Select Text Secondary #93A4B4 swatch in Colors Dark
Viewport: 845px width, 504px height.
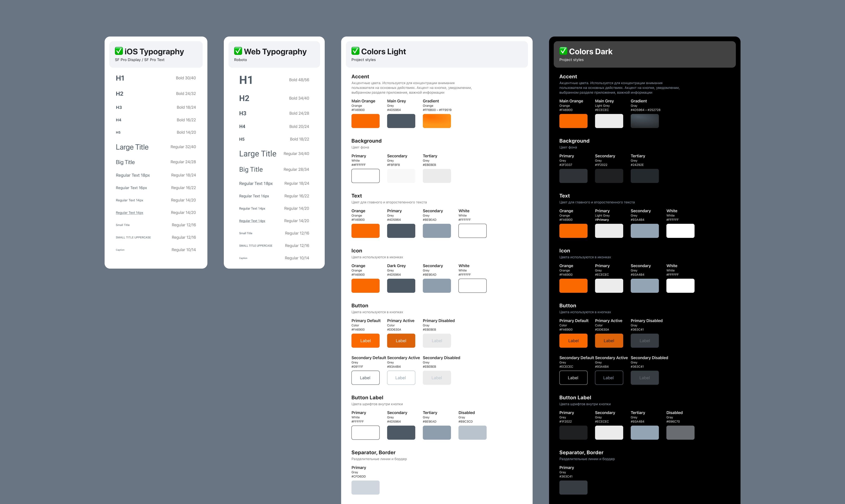pyautogui.click(x=645, y=231)
